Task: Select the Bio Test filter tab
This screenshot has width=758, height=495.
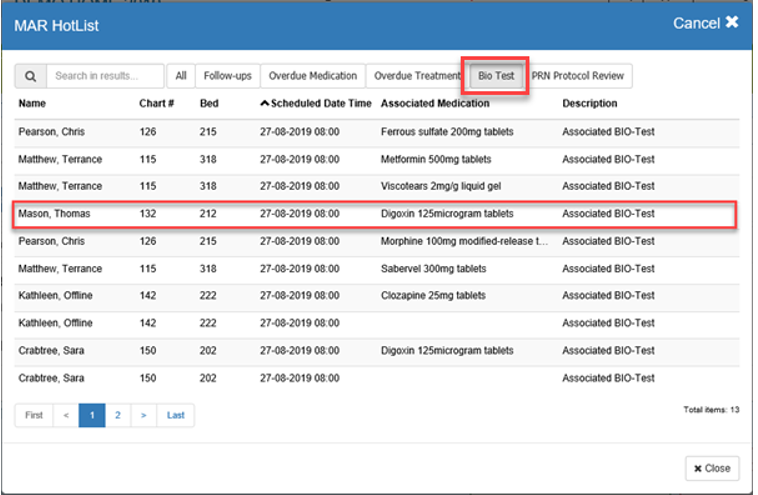Action: [x=495, y=76]
